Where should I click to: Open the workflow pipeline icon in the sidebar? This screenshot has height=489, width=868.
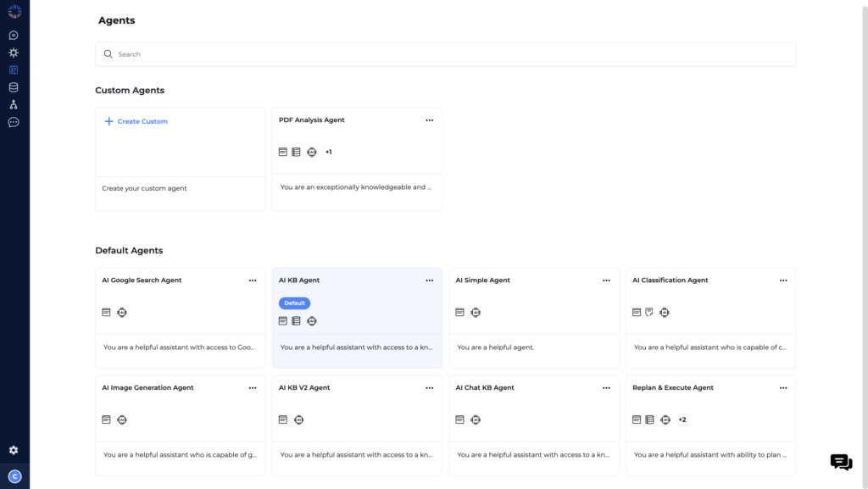[x=13, y=104]
